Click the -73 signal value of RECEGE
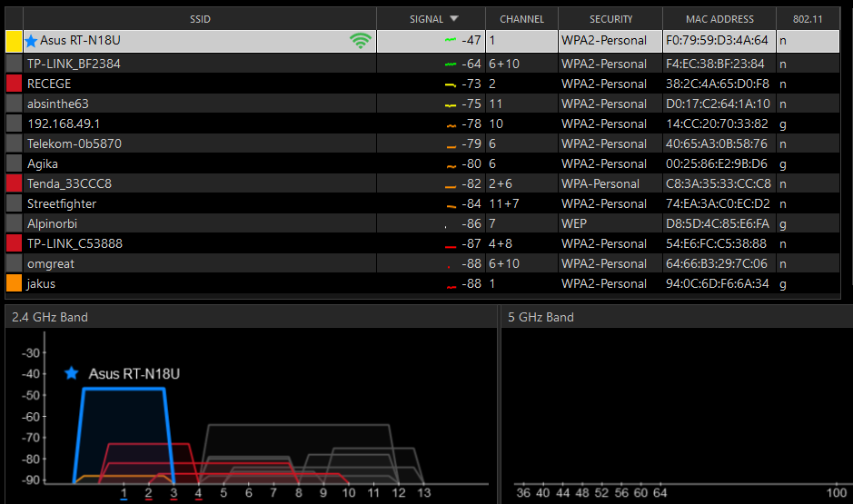The height and width of the screenshot is (504, 853). point(471,84)
